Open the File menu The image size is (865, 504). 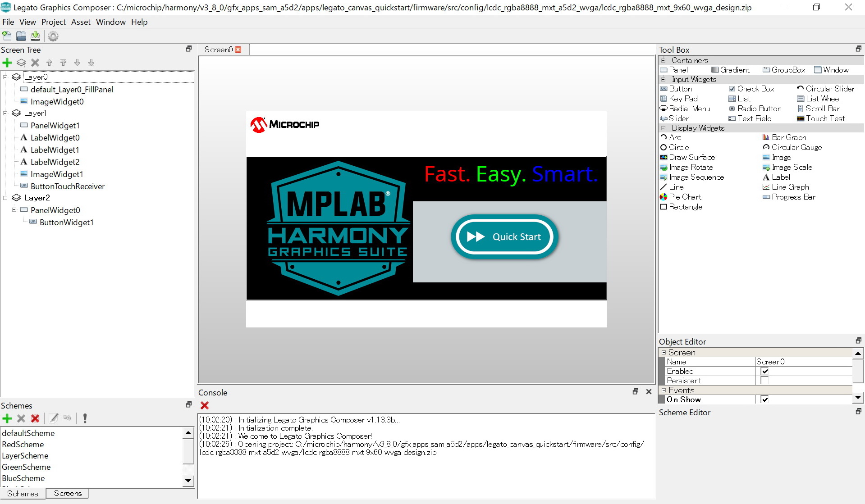point(8,22)
